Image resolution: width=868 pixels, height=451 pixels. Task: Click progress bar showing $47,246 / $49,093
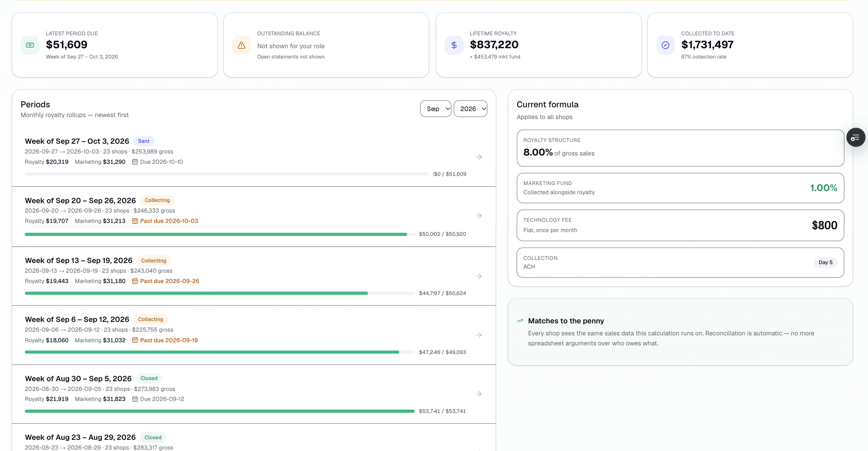coord(220,352)
